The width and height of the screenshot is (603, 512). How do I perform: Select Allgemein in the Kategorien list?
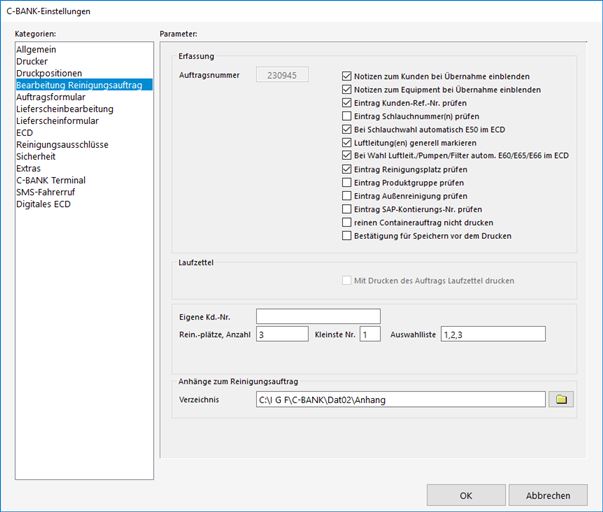(38, 50)
